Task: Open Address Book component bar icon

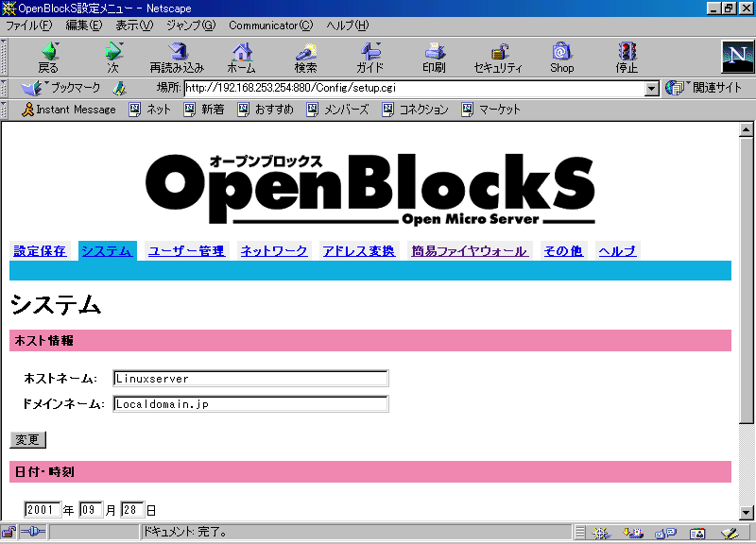Action: pos(697,533)
